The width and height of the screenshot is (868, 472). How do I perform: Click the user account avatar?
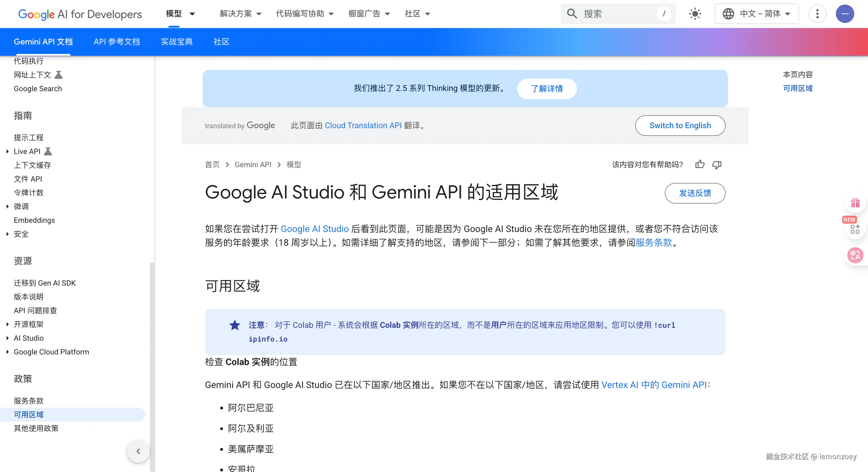(x=844, y=14)
